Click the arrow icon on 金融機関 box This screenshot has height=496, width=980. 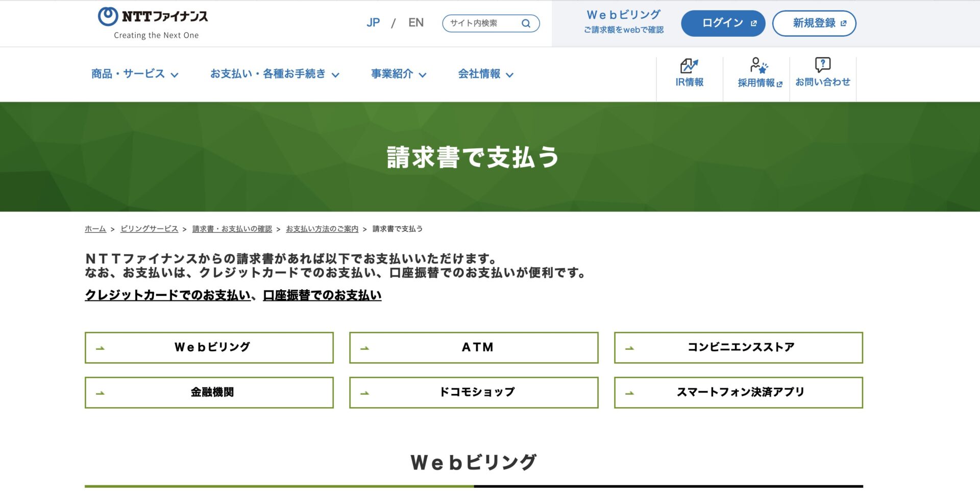[x=100, y=393]
